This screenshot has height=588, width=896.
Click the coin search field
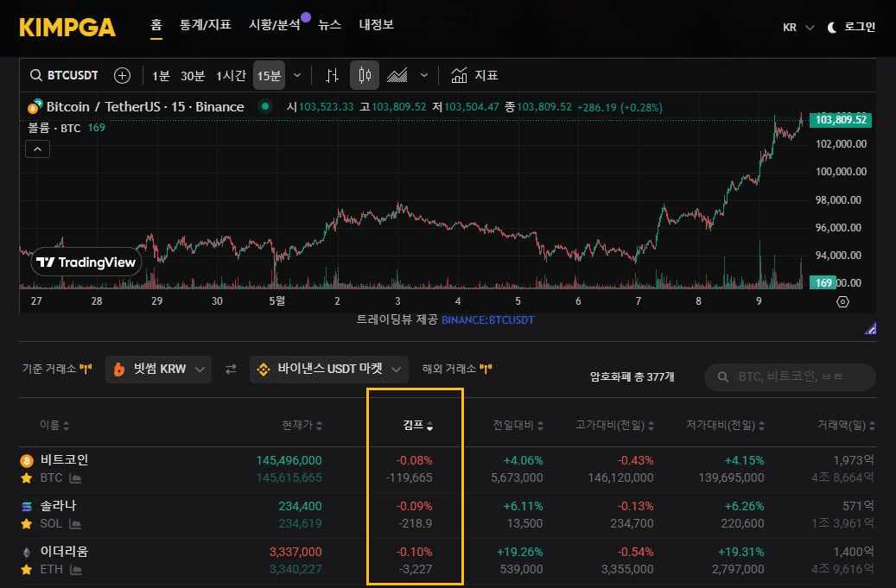coord(791,376)
